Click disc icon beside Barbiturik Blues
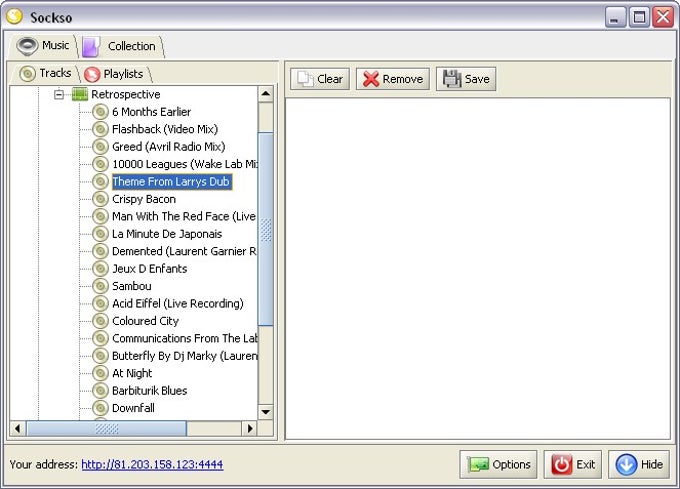The height and width of the screenshot is (489, 680). coord(100,390)
